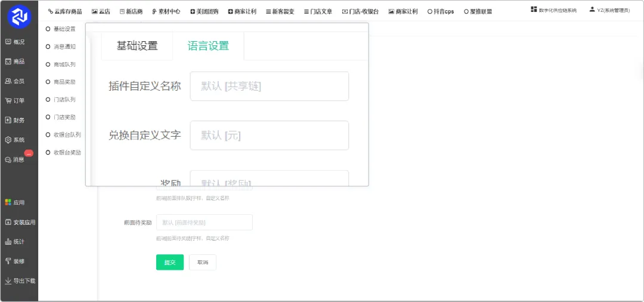This screenshot has width=644, height=302.
Task: Open 消息 messages in sidebar
Action: click(15, 159)
